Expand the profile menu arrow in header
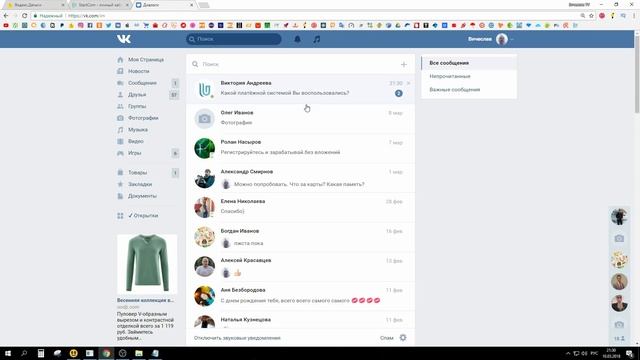Viewport: 640px width, 360px height. pos(512,40)
